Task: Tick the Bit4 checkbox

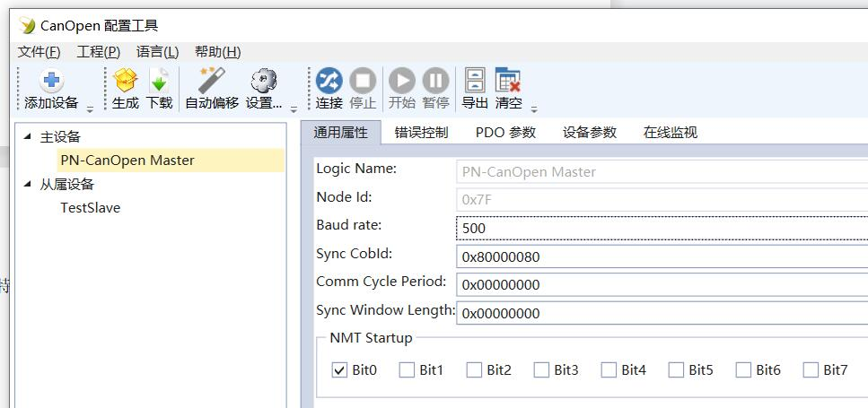Action: (609, 369)
